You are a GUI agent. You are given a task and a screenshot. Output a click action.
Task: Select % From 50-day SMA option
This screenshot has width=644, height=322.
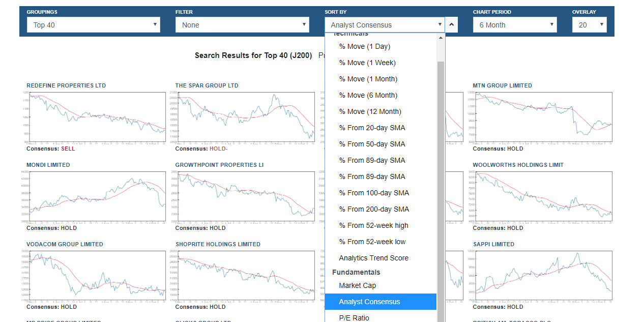[372, 144]
